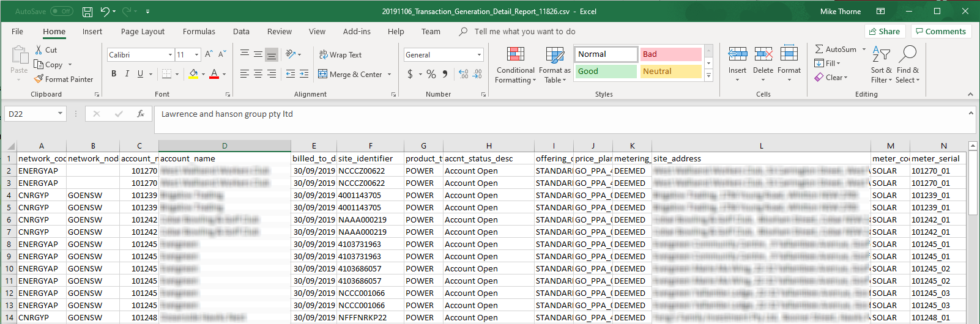The height and width of the screenshot is (324, 980).
Task: Toggle Wrap Text
Action: tap(340, 54)
